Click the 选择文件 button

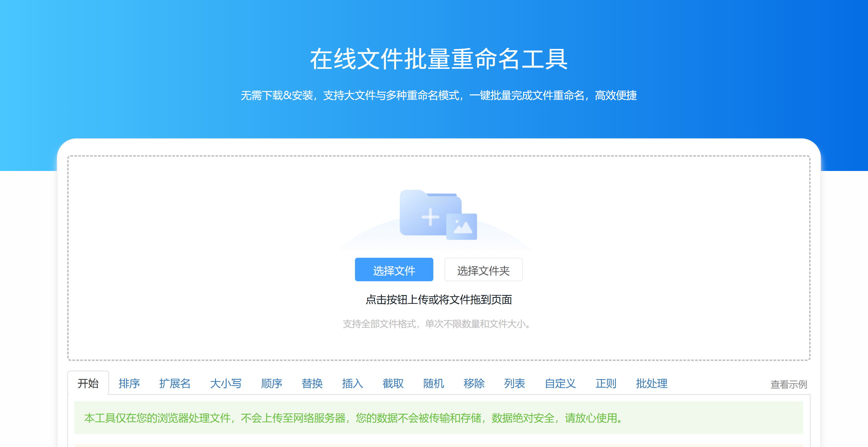click(394, 270)
